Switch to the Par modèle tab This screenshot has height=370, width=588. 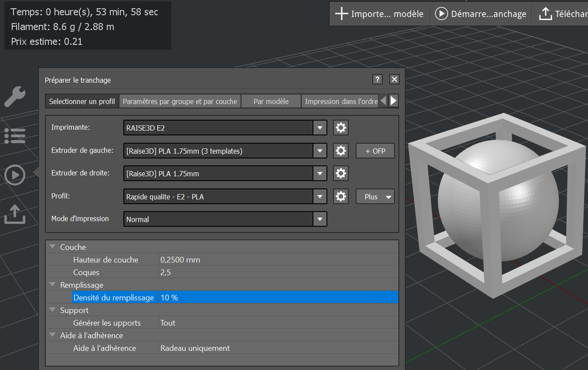[x=271, y=101]
